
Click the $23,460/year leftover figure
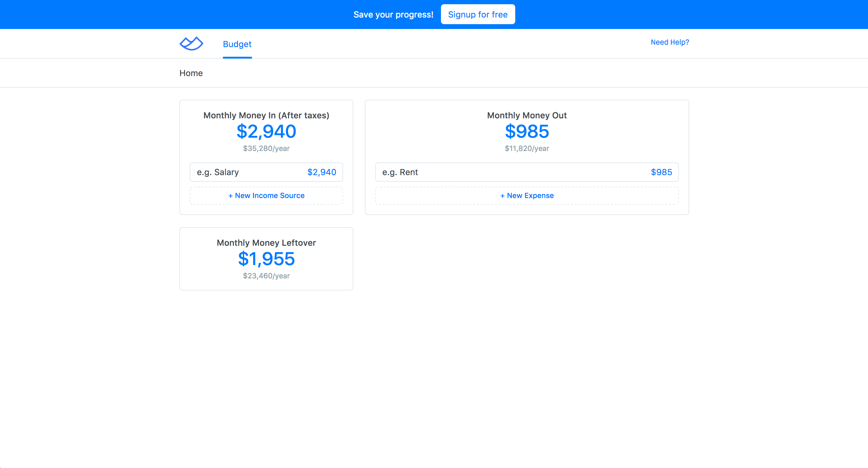266,276
